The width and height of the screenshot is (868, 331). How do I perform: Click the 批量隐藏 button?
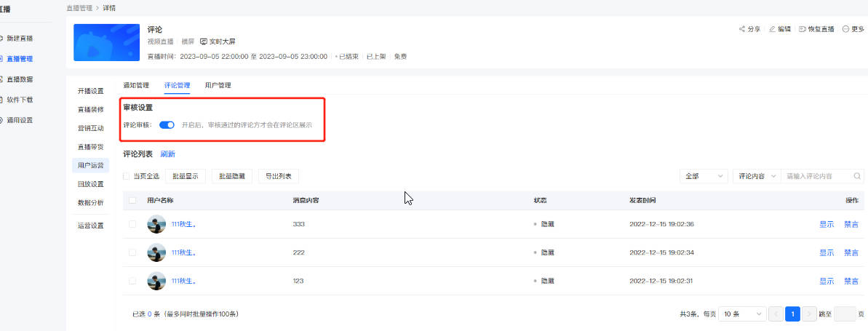click(232, 176)
